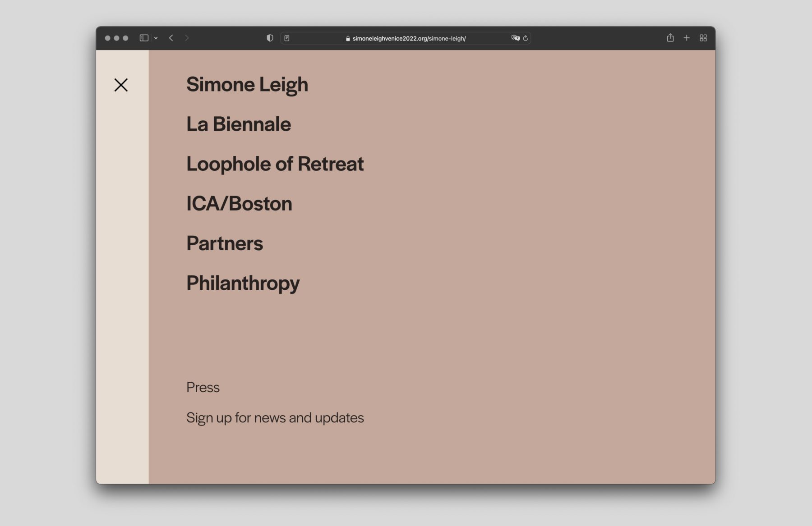Go to the La Biennale section
The image size is (812, 526).
(x=239, y=124)
